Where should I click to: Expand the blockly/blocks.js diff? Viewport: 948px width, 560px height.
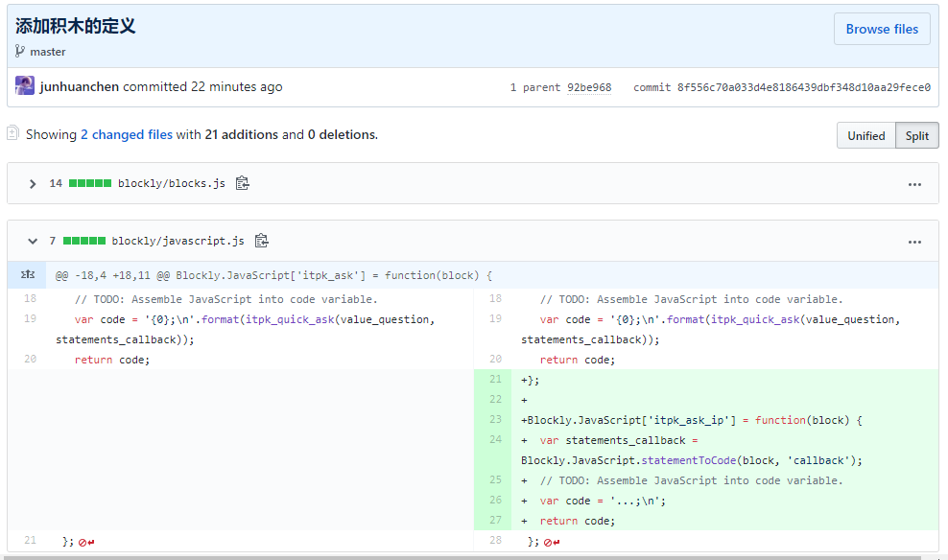pyautogui.click(x=33, y=184)
